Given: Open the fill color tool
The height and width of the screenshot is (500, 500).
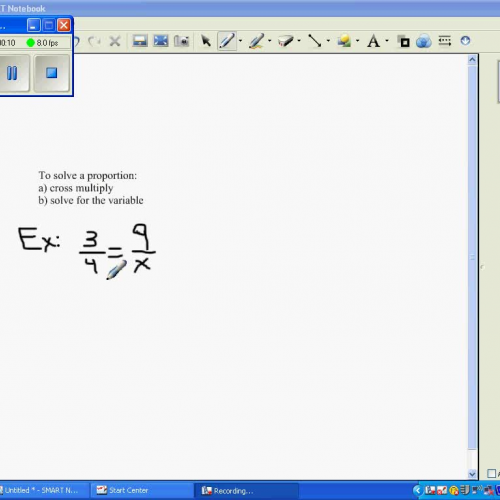Looking at the screenshot, I should [x=404, y=41].
